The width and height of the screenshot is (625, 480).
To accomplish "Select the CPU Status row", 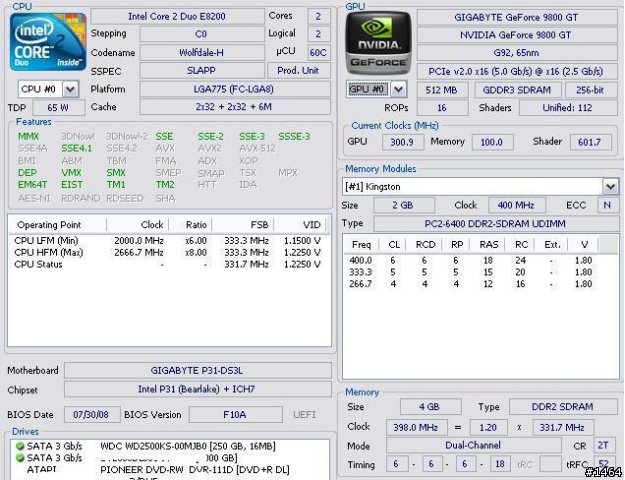I will [x=167, y=265].
